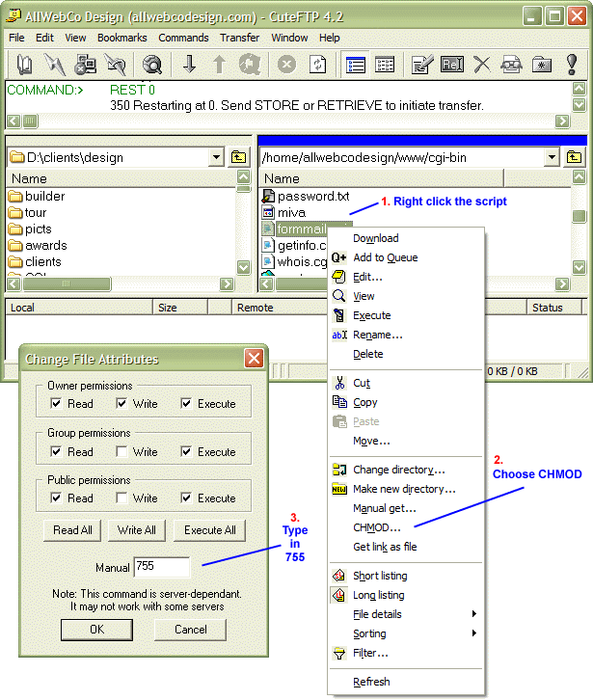Choose CHMOD... from the context menu

pyautogui.click(x=406, y=527)
